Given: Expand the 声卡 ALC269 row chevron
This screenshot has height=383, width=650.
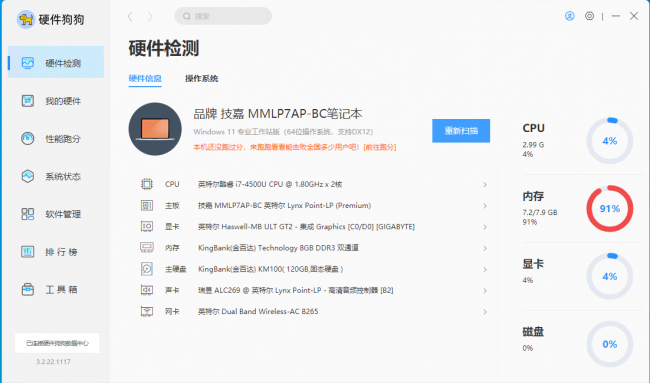Looking at the screenshot, I should [x=485, y=291].
